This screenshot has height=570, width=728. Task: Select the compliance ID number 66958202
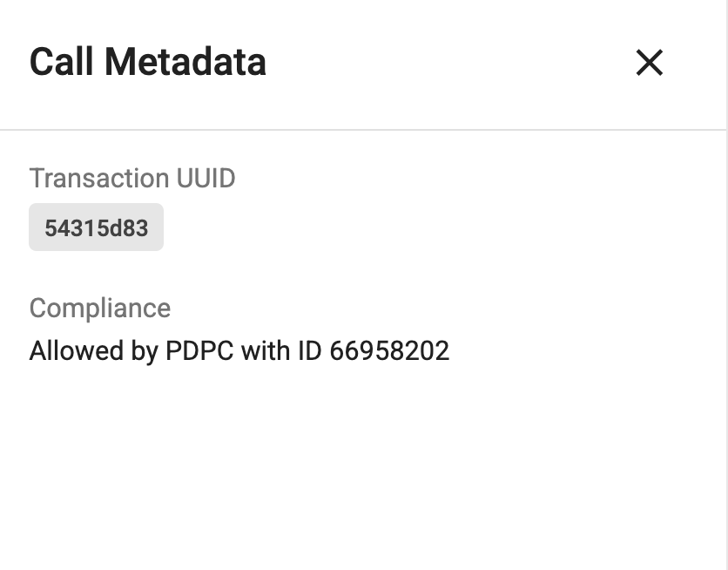389,351
